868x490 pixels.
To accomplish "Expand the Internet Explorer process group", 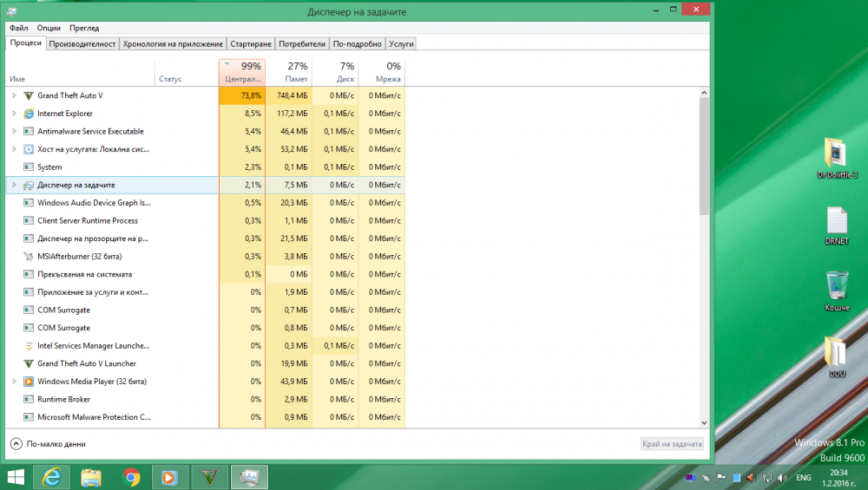I will pyautogui.click(x=15, y=114).
